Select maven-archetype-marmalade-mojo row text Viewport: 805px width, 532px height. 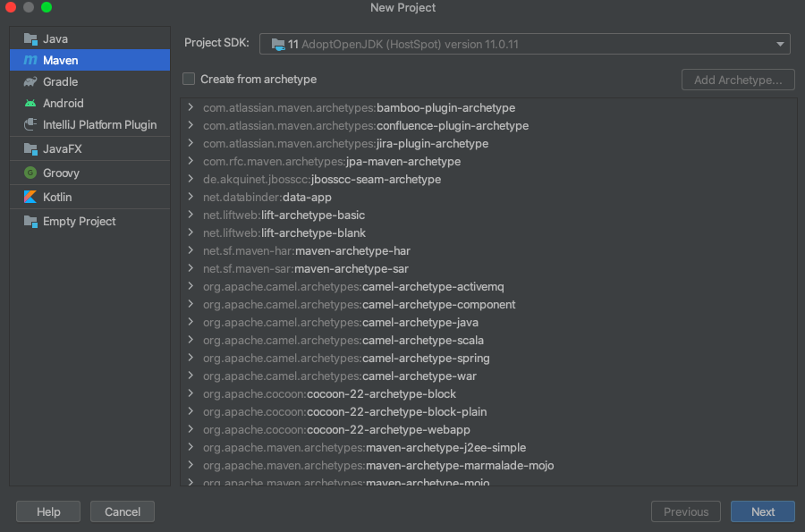pos(378,465)
